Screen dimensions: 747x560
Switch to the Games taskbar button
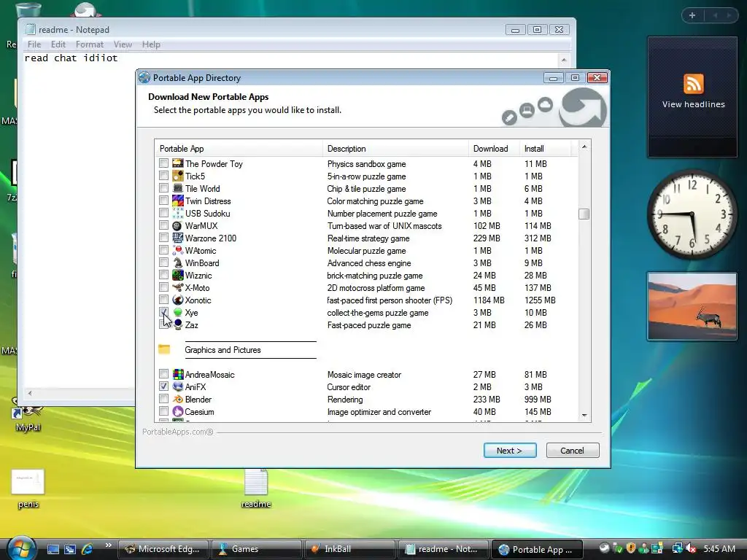(x=256, y=549)
